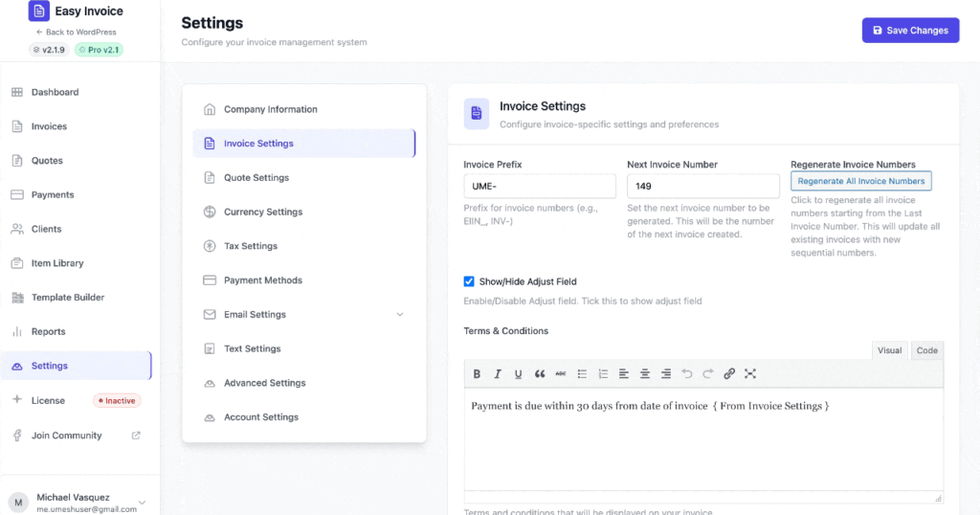This screenshot has width=980, height=515.
Task: Uncheck Show/Hide Adjust Field checkbox
Action: click(x=469, y=281)
